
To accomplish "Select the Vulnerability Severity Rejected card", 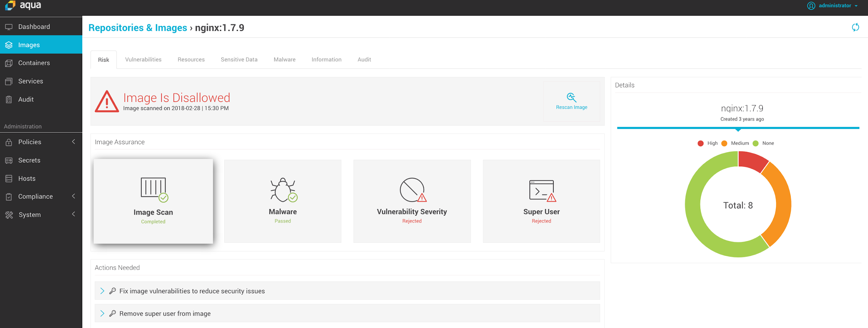I will [x=412, y=201].
